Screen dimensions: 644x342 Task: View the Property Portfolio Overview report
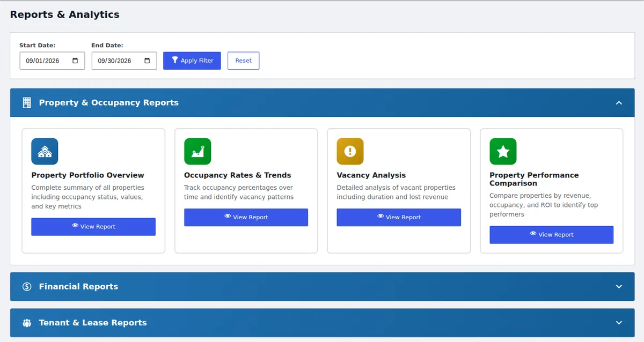93,227
